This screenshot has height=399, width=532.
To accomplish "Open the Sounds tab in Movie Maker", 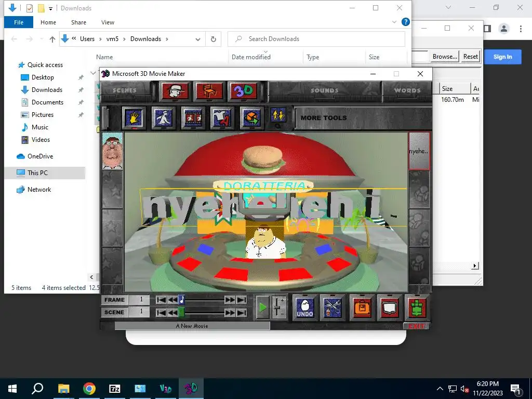I will point(324,90).
